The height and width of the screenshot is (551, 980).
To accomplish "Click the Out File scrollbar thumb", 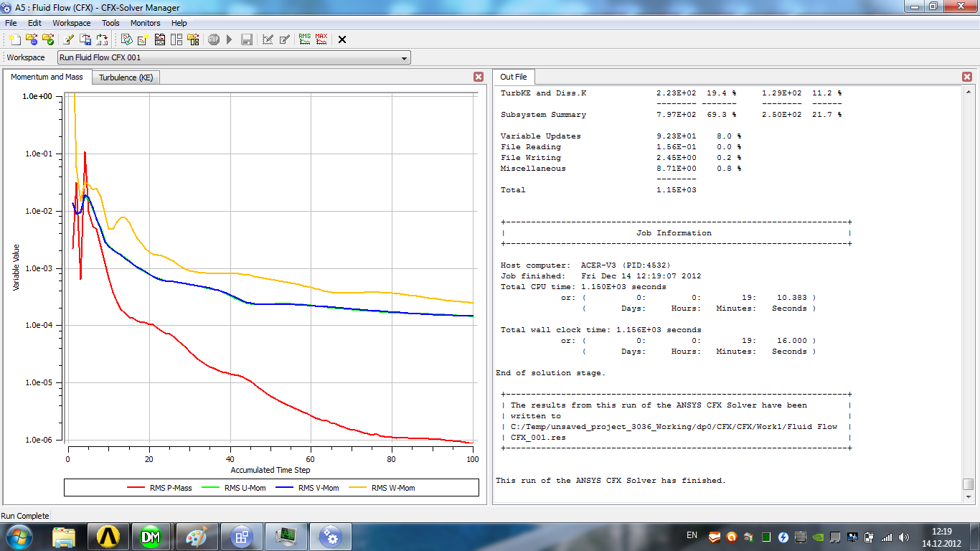I will (968, 484).
